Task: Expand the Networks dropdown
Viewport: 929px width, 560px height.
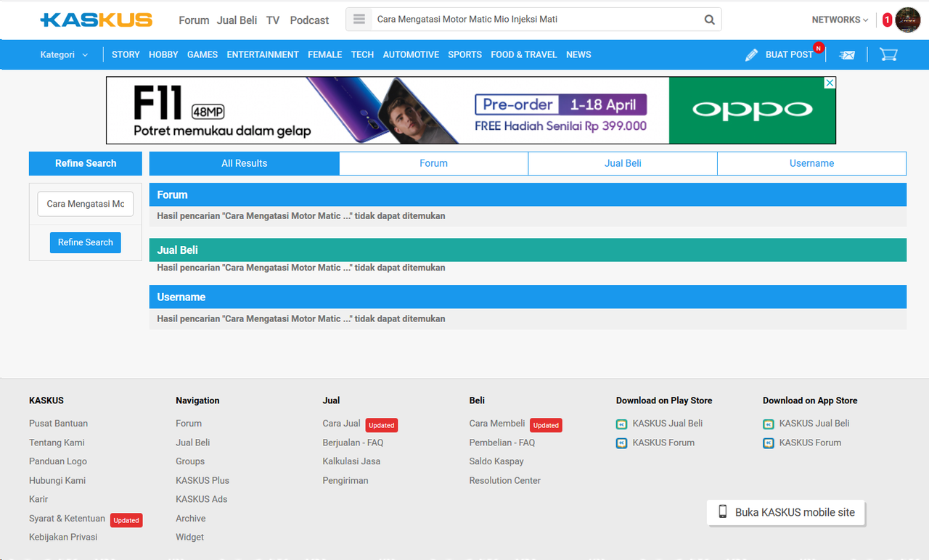Action: point(840,20)
